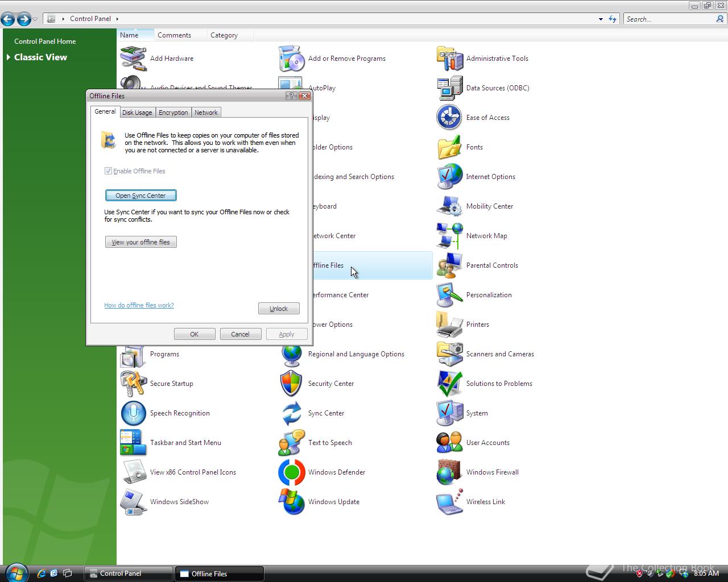Select the Offline Files list item
728x582 pixels.
click(x=373, y=265)
